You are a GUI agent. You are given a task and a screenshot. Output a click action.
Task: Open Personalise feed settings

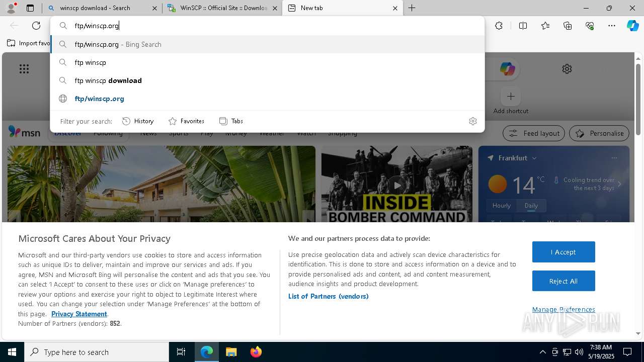click(599, 133)
